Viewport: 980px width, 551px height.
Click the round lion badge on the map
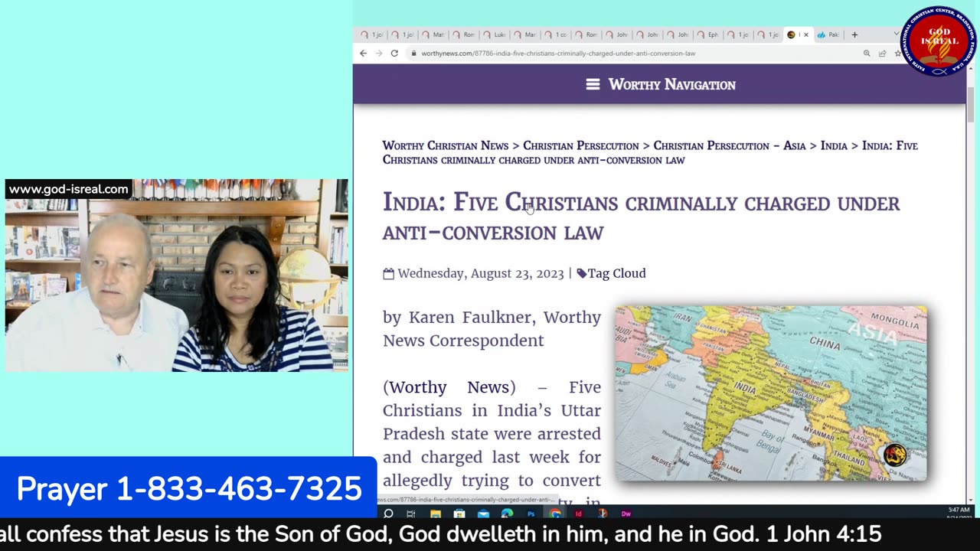pos(894,455)
